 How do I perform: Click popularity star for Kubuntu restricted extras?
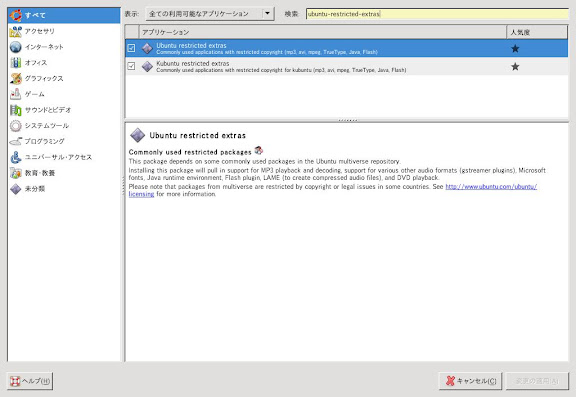[515, 66]
